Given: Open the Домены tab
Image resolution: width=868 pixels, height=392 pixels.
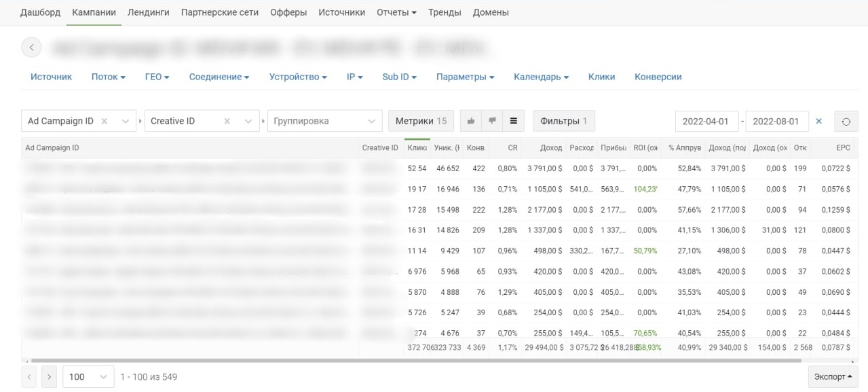Looking at the screenshot, I should (491, 12).
